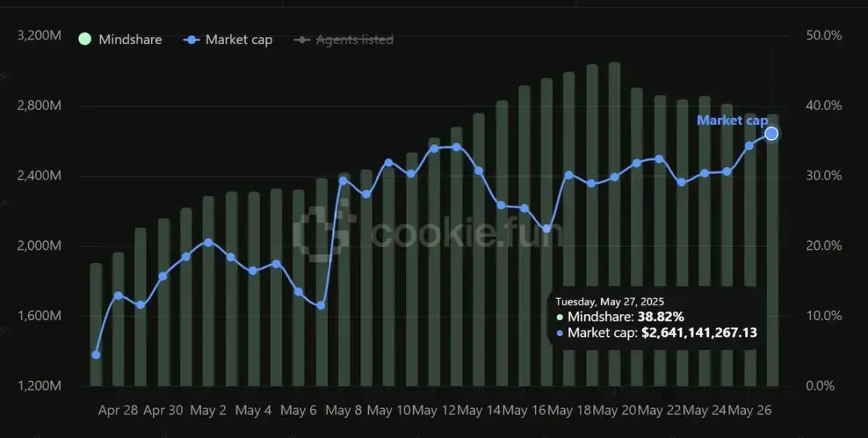Click the lowest May 7 market cap point

point(321,305)
